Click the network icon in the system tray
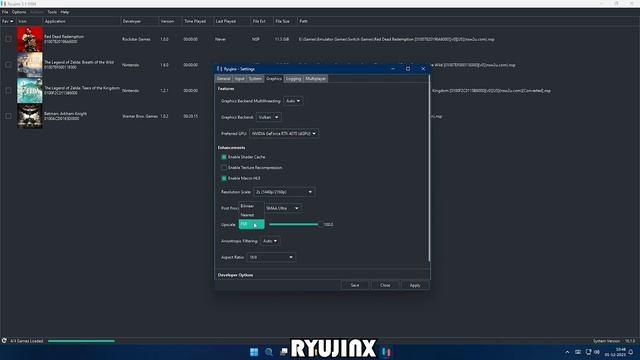Image resolution: width=640 pixels, height=360 pixels. pos(588,352)
